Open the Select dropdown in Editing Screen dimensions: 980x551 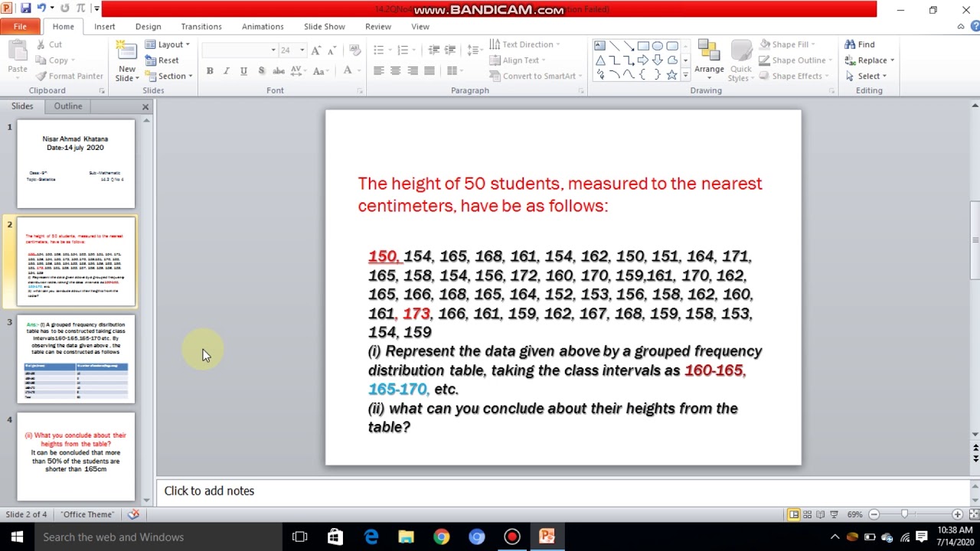866,76
